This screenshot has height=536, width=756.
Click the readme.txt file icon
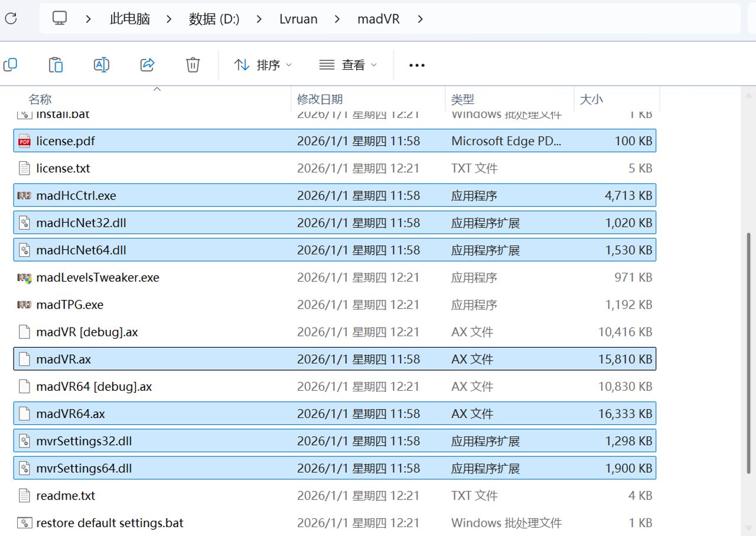coord(24,495)
